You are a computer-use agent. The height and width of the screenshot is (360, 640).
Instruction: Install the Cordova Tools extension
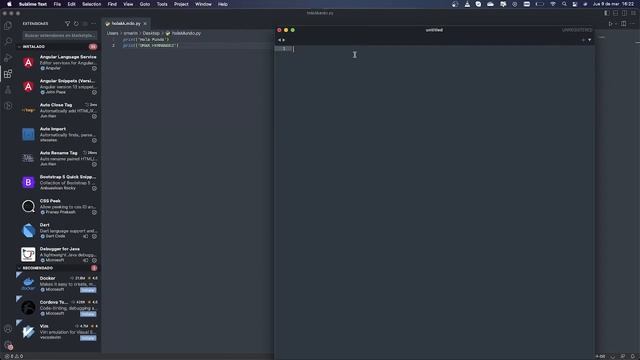(88, 314)
